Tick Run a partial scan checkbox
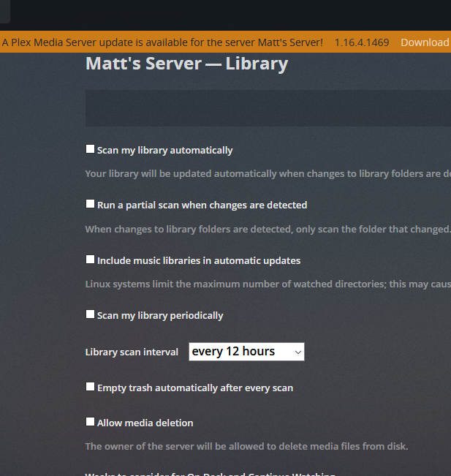Viewport: 451px width, 476px height. (90, 204)
